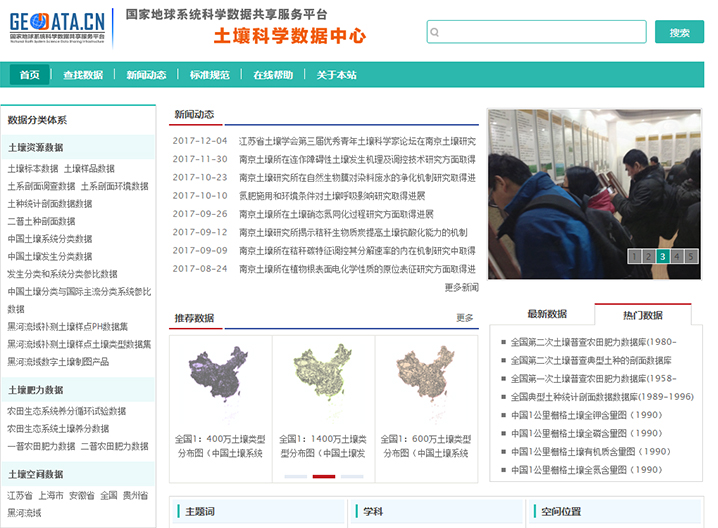Screen dimensions: 718x528
Task: Switch to 热门数据 tab
Action: 642,315
